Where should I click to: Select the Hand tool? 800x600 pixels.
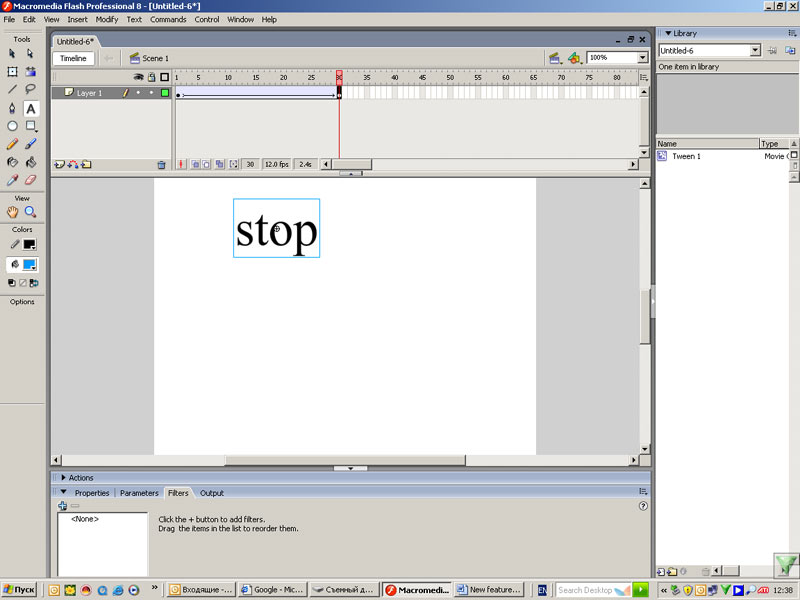pos(12,212)
